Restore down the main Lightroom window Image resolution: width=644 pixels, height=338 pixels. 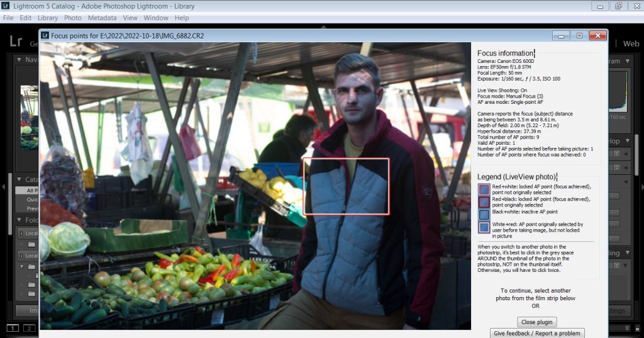pyautogui.click(x=618, y=6)
